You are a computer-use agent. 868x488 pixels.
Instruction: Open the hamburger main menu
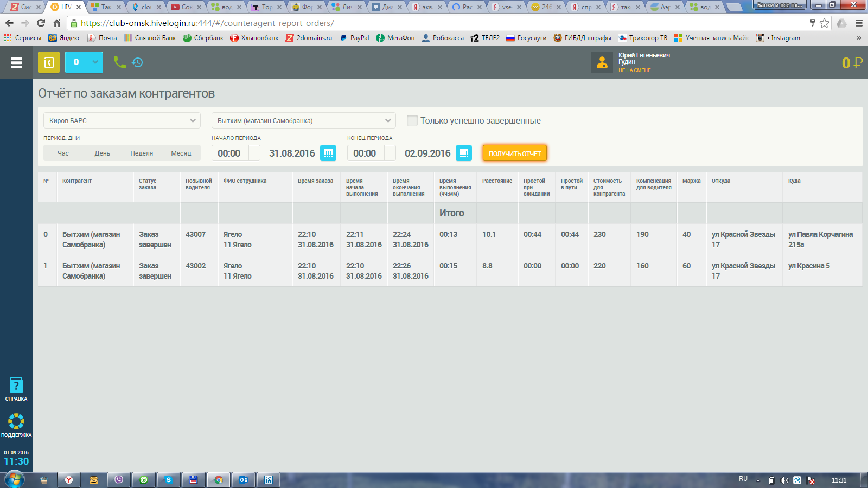(x=16, y=62)
